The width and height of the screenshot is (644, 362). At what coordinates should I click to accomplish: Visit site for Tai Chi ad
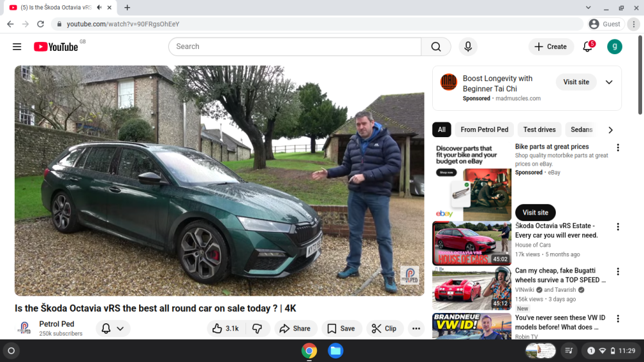point(576,82)
